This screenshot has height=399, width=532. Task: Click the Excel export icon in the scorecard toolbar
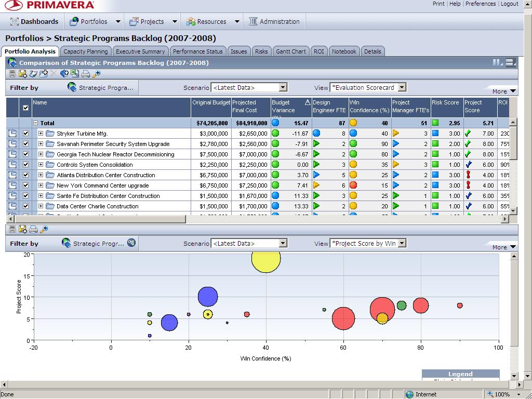click(x=75, y=74)
